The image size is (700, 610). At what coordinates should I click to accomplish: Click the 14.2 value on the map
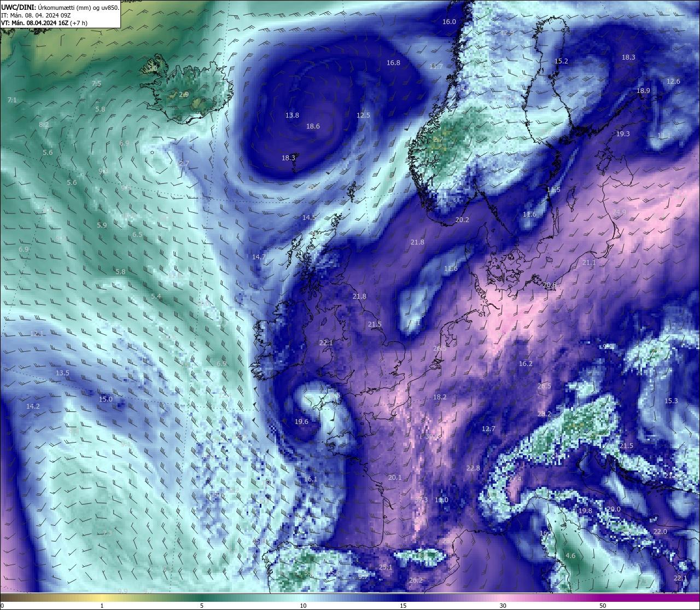click(33, 406)
